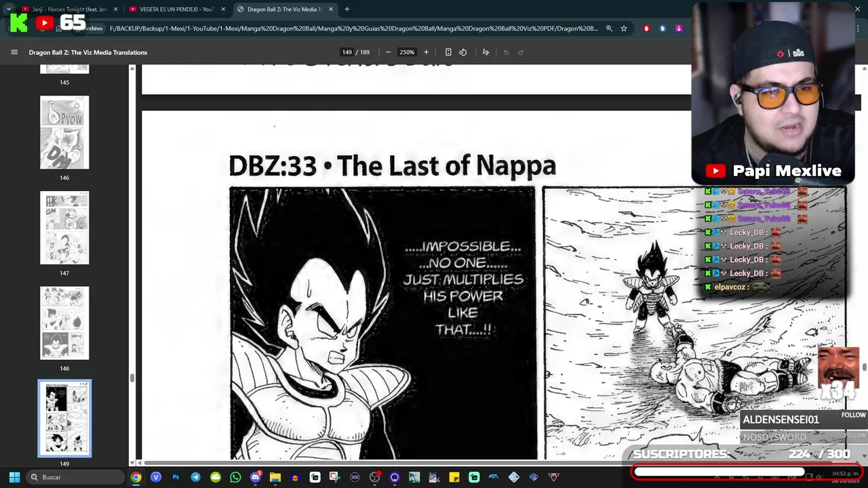Image resolution: width=868 pixels, height=488 pixels.
Task: Switch to Janji - Heroes Tonight tab
Action: (68, 9)
